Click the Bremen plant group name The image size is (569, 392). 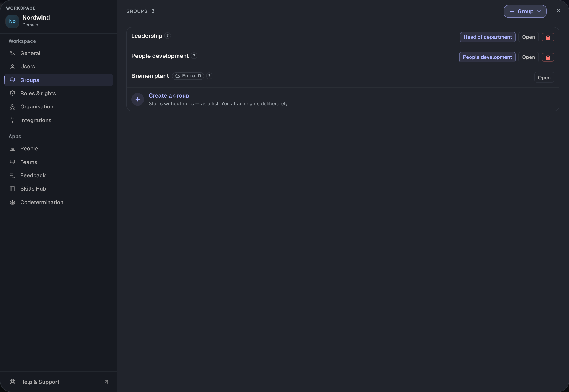tap(150, 76)
